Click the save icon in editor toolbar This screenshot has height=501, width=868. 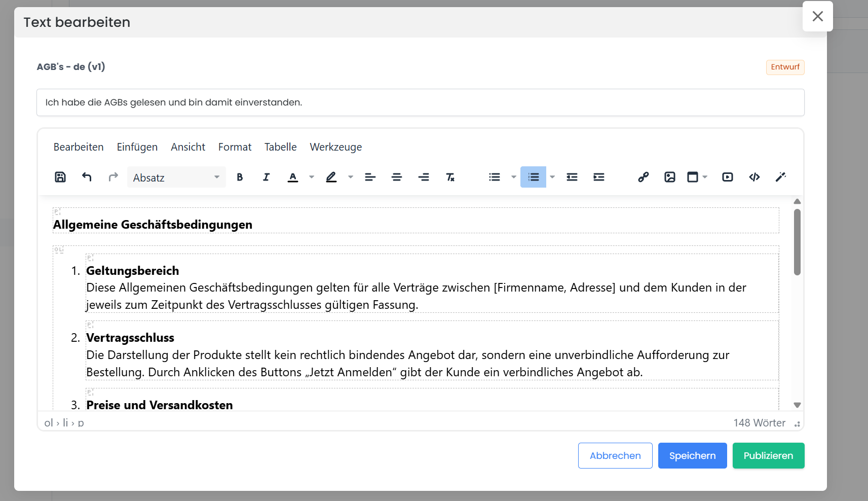(60, 177)
